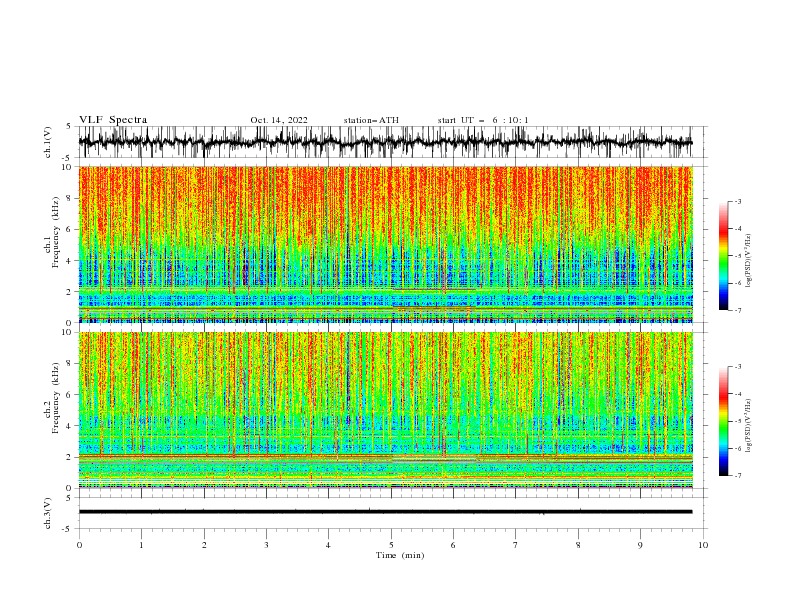Click time axis tick label '6'

click(453, 545)
